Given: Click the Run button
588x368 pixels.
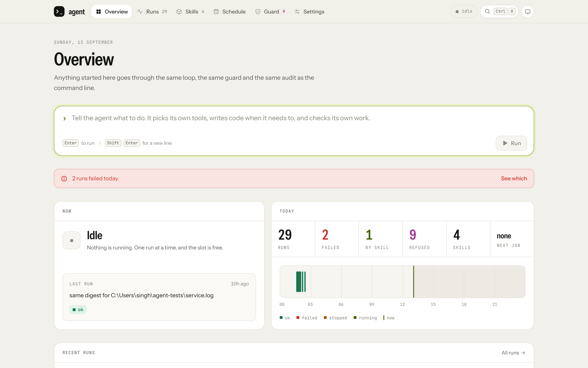Looking at the screenshot, I should click(511, 143).
